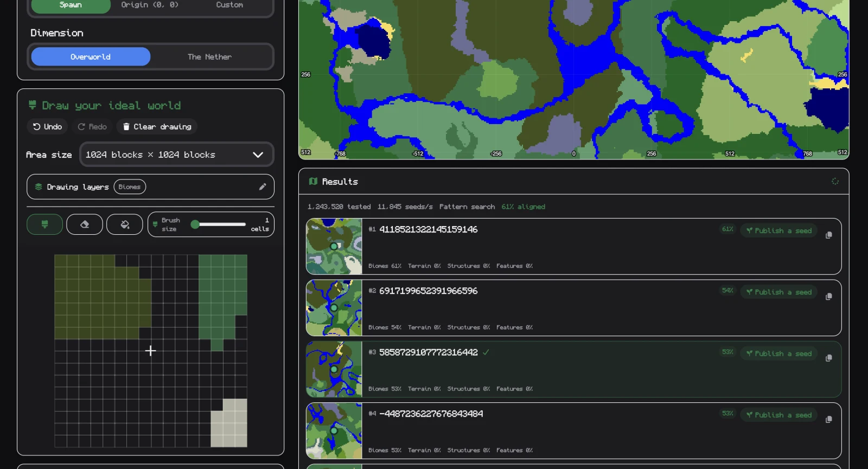Click seed number 4118521322145159146
868x469 pixels.
428,229
